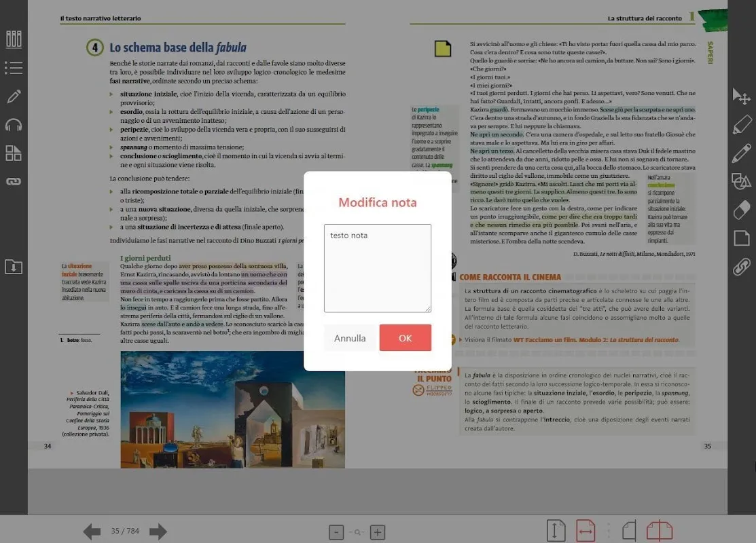Select the move cursor tool
756x543 pixels.
(741, 96)
